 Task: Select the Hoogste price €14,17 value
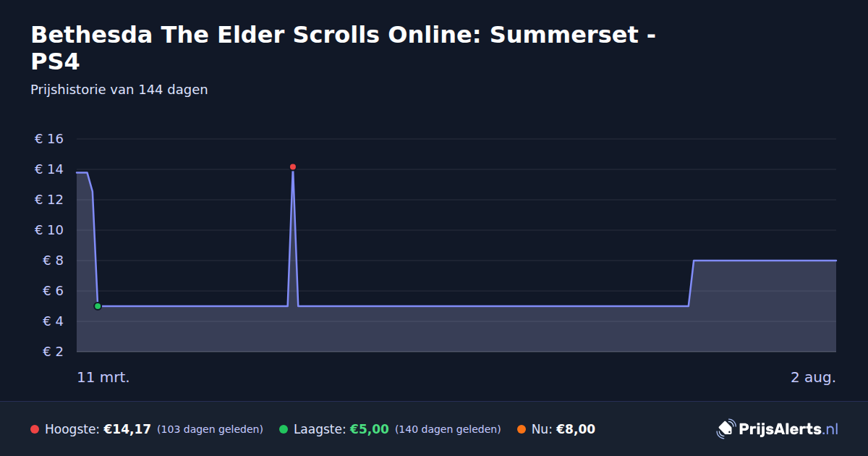click(x=127, y=429)
